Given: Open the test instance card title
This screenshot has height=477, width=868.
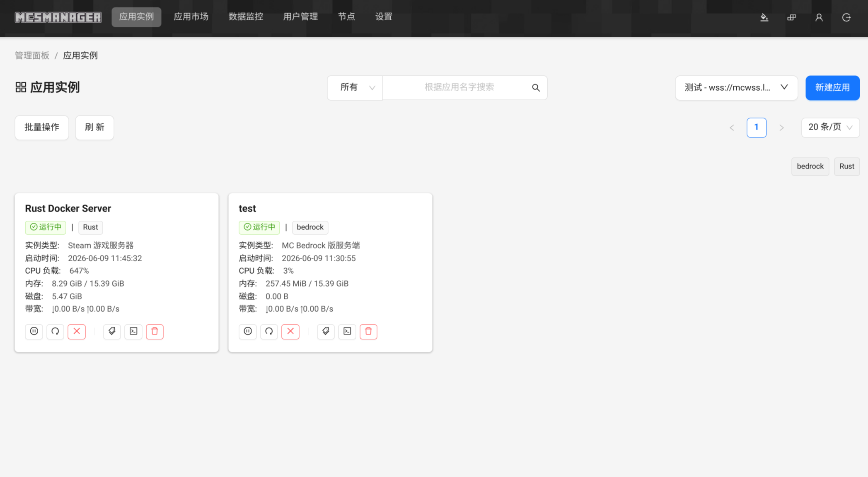Looking at the screenshot, I should tap(247, 208).
